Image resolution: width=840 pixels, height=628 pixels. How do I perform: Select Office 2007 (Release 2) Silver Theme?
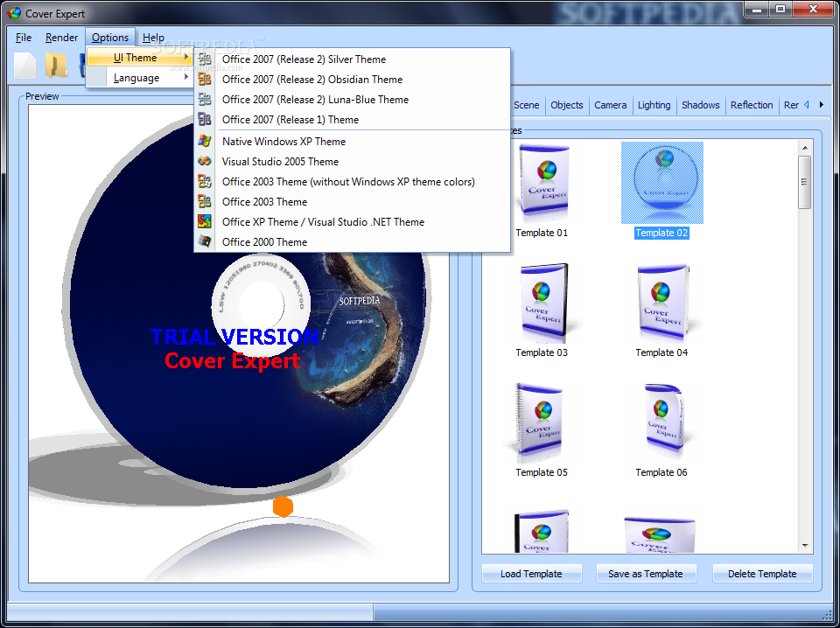coord(352,59)
